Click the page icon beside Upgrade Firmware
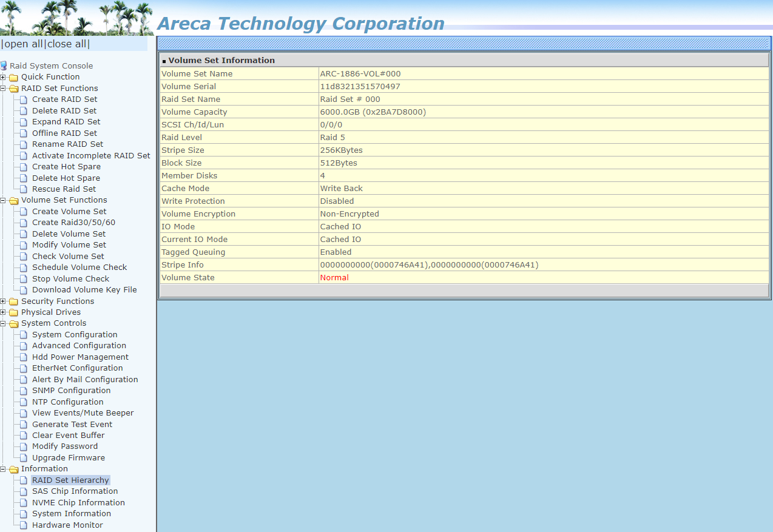 click(24, 458)
